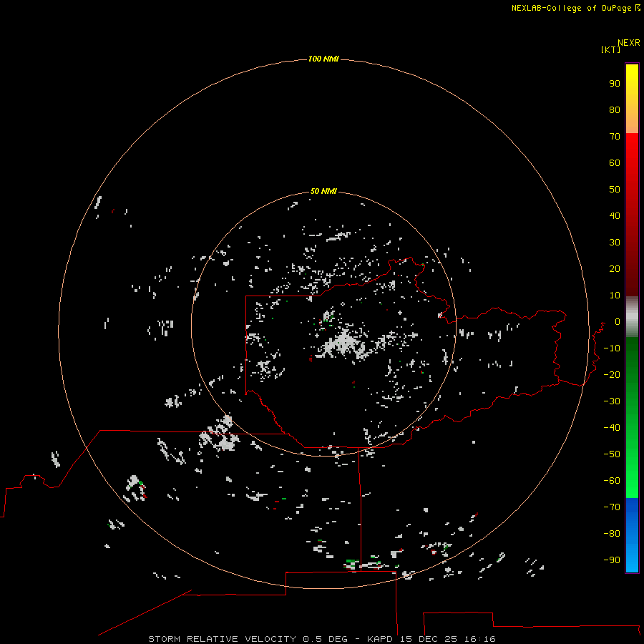Click the [KT] units label
Viewport: 644px width, 644px height.
[610, 49]
